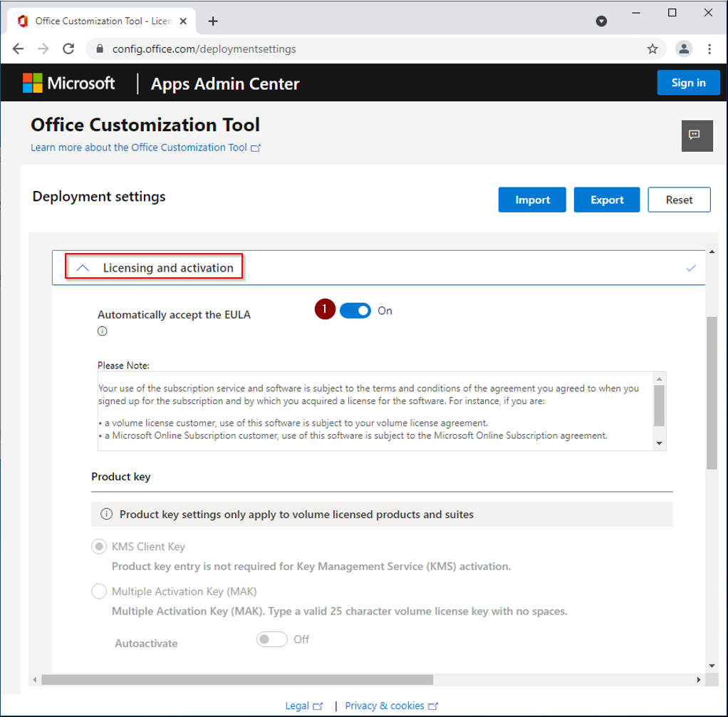This screenshot has height=717, width=728.
Task: Turn off Automatically accept the EULA toggle
Action: (355, 311)
